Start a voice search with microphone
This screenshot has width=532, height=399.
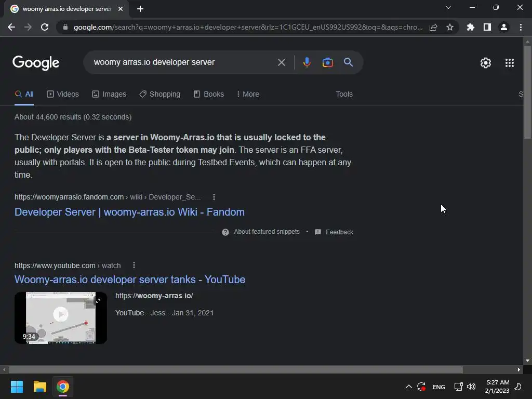click(x=307, y=62)
